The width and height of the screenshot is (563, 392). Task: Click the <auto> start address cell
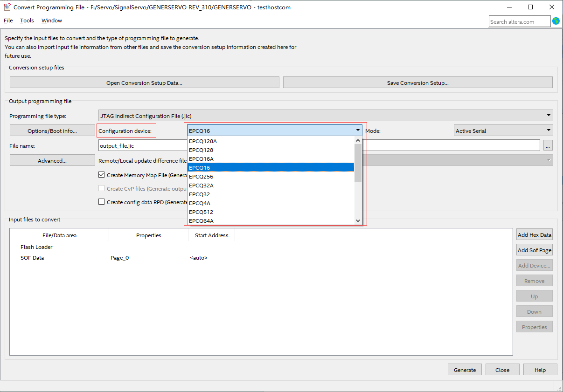click(x=199, y=258)
